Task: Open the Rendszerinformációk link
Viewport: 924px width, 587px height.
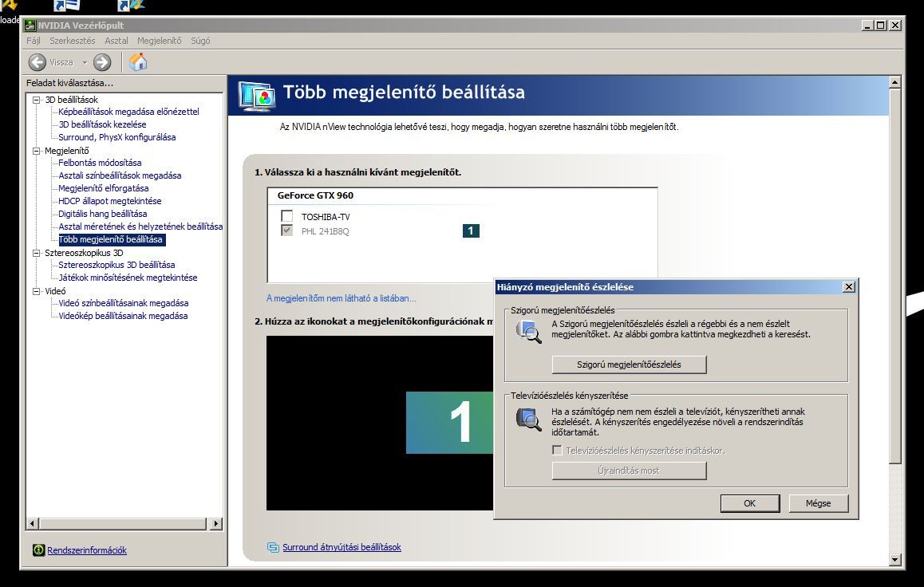Action: [87, 550]
